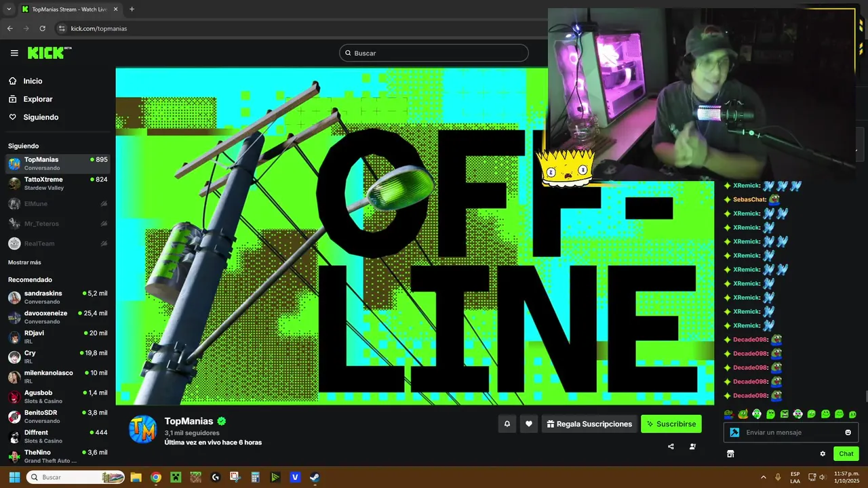Open the recommended TheNino channel
This screenshot has width=868, height=488.
(x=58, y=456)
